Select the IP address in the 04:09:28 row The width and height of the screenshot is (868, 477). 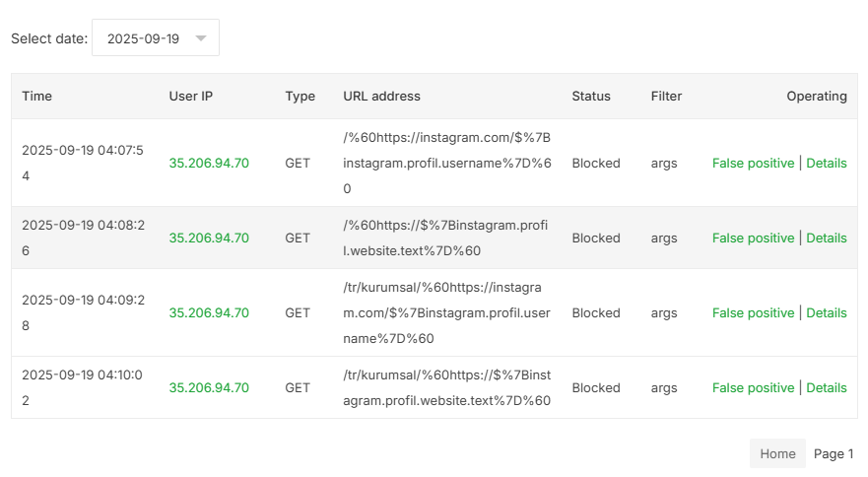click(x=209, y=312)
